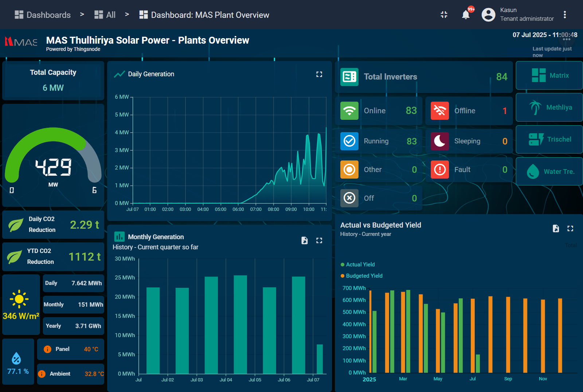Image resolution: width=583 pixels, height=392 pixels.
Task: Open the notifications bell with 99+ badge
Action: point(466,15)
